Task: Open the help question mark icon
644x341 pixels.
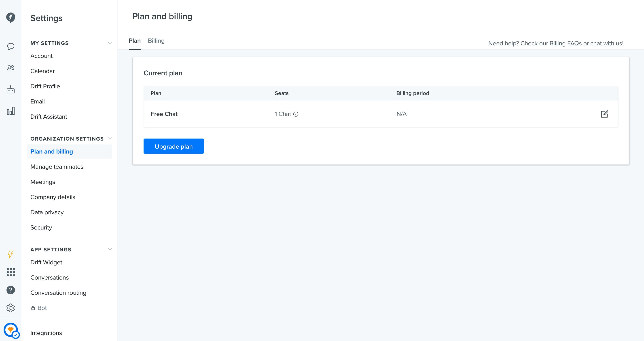Action: pyautogui.click(x=11, y=290)
